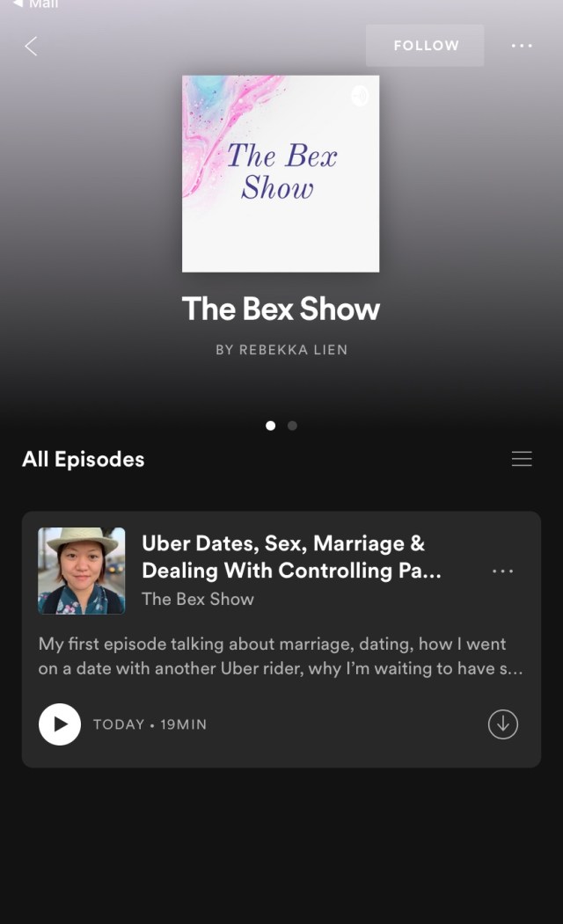Tap the back arrow at top left
This screenshot has width=563, height=924.
click(31, 46)
